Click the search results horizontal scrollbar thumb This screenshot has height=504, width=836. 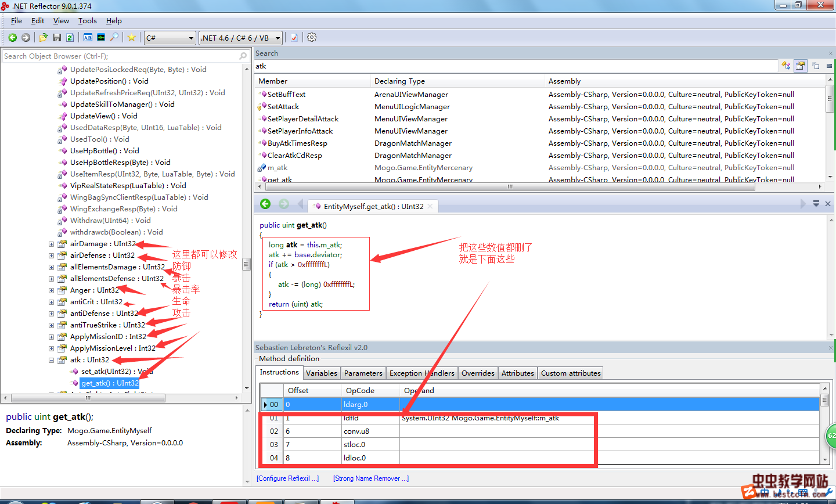[510, 187]
